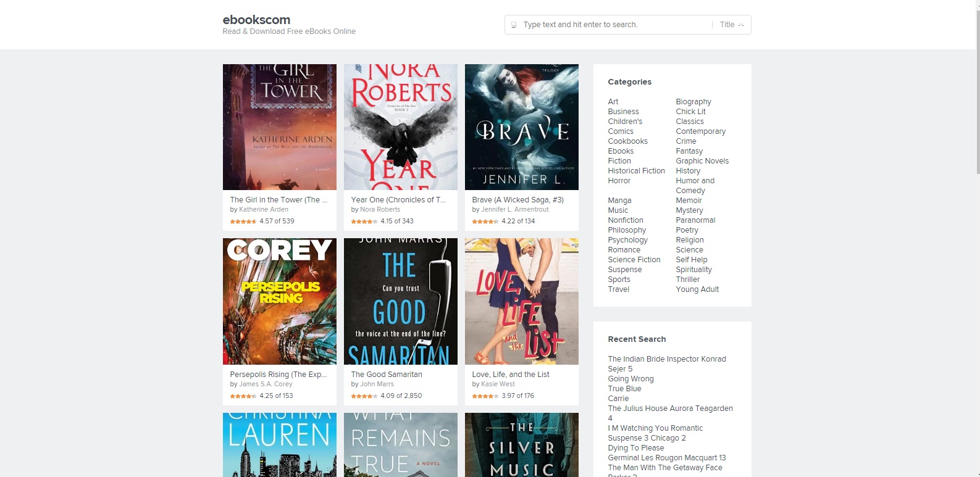
Task: Open recent search Dying To Please
Action: (x=635, y=448)
